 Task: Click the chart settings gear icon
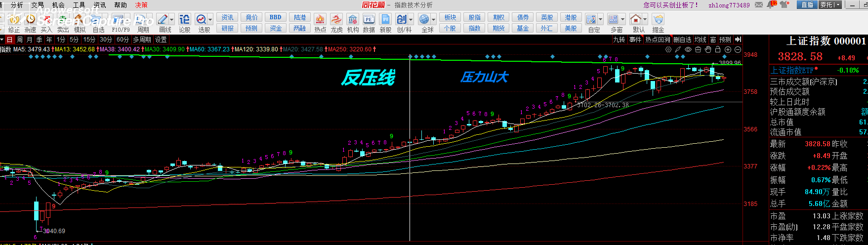pos(668,49)
